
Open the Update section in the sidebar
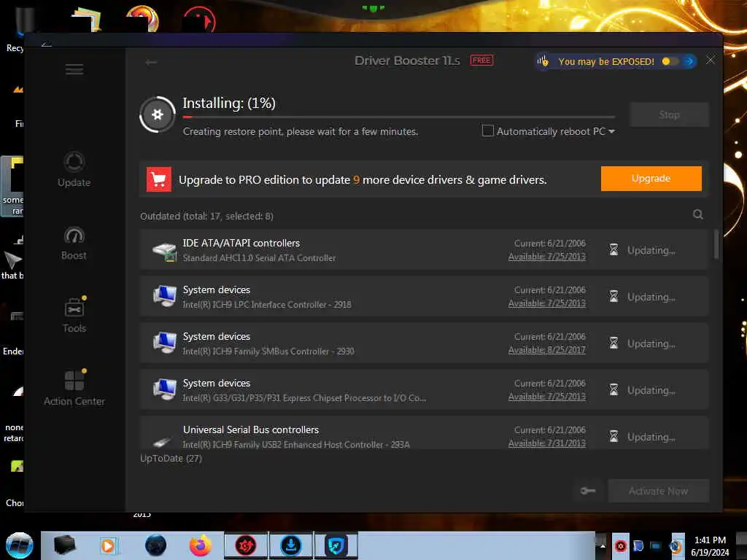tap(74, 169)
